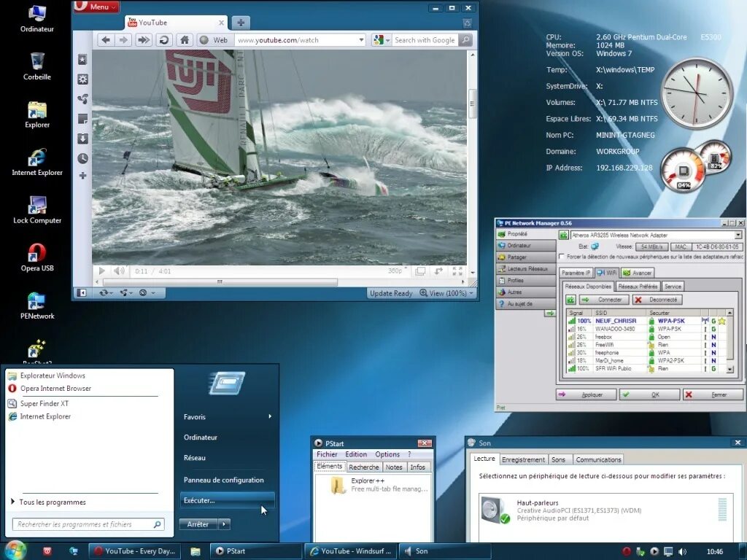
Task: Enter fullscreen on the YouTube player
Action: pos(457,271)
